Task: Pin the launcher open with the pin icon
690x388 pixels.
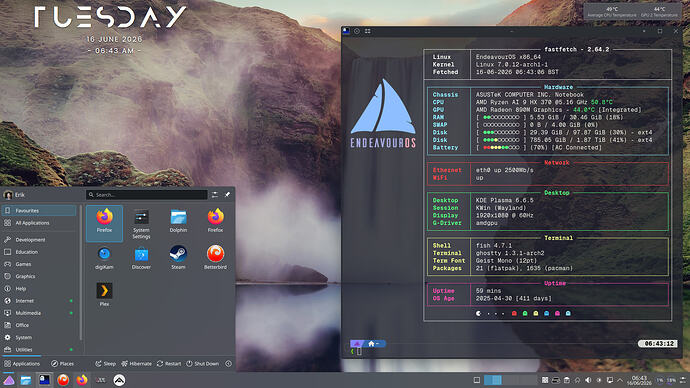Action: pyautogui.click(x=228, y=194)
